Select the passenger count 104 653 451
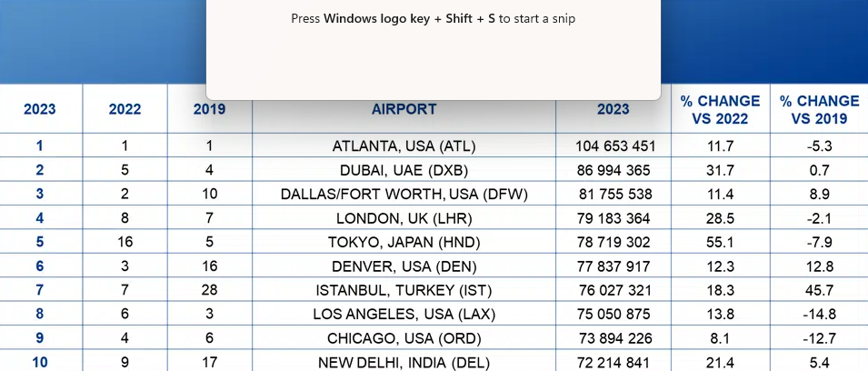 click(615, 145)
